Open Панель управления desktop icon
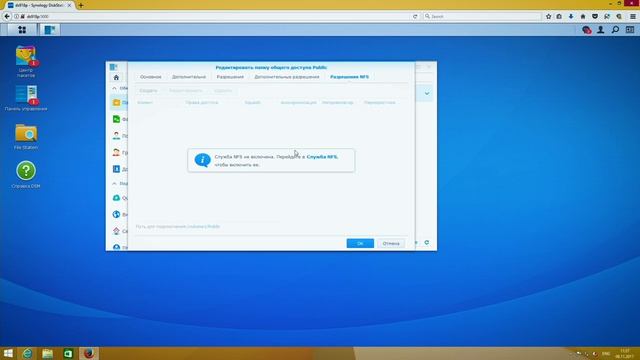The width and height of the screenshot is (640, 360). click(26, 98)
